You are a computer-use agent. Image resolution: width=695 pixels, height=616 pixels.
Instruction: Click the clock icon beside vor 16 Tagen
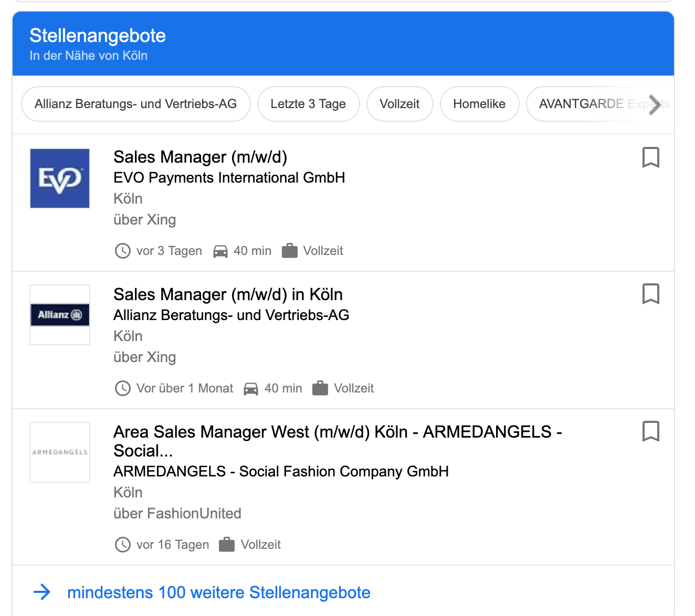(x=122, y=545)
